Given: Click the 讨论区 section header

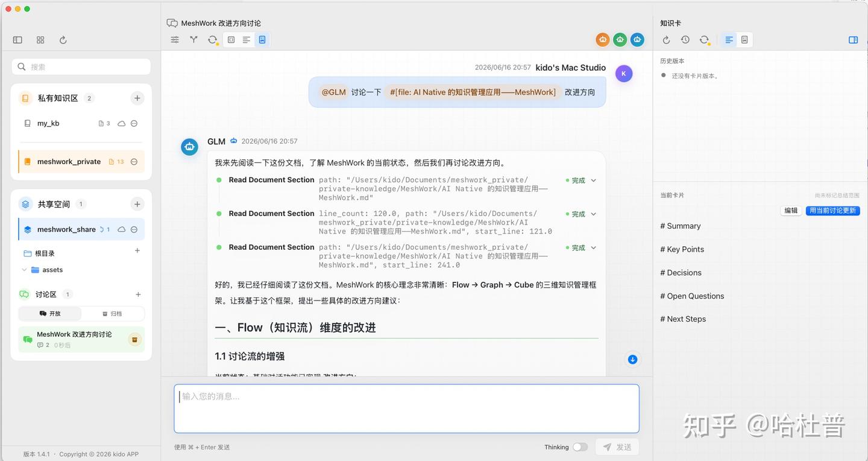Looking at the screenshot, I should click(x=46, y=294).
